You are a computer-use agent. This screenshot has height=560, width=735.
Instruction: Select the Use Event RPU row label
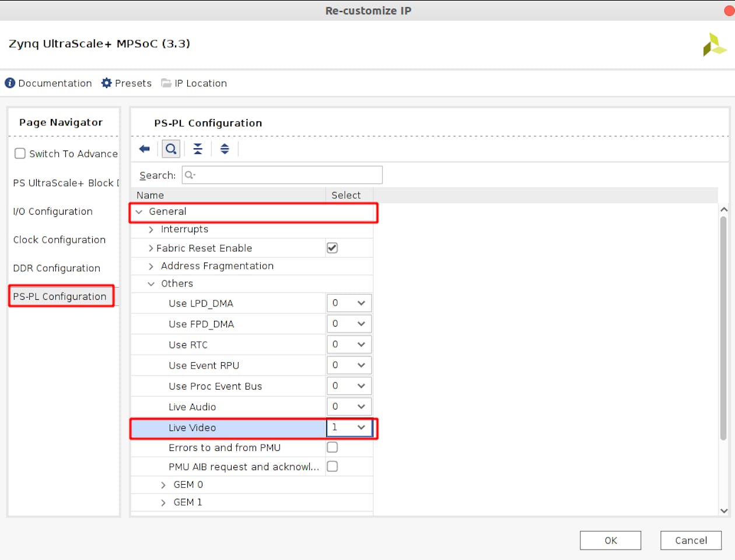204,366
